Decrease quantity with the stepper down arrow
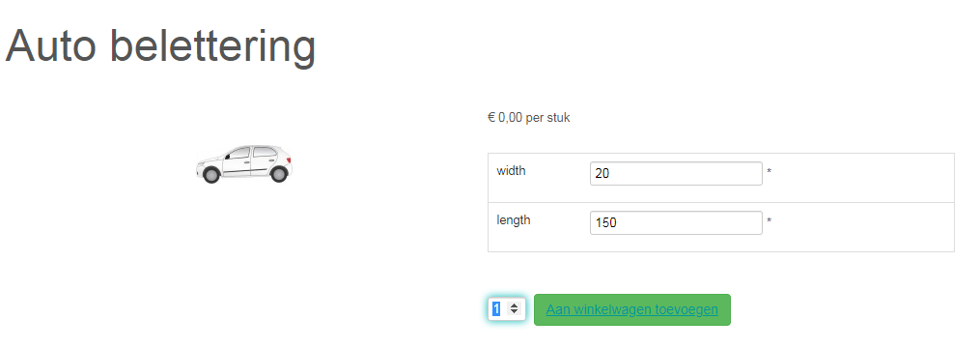 point(514,311)
